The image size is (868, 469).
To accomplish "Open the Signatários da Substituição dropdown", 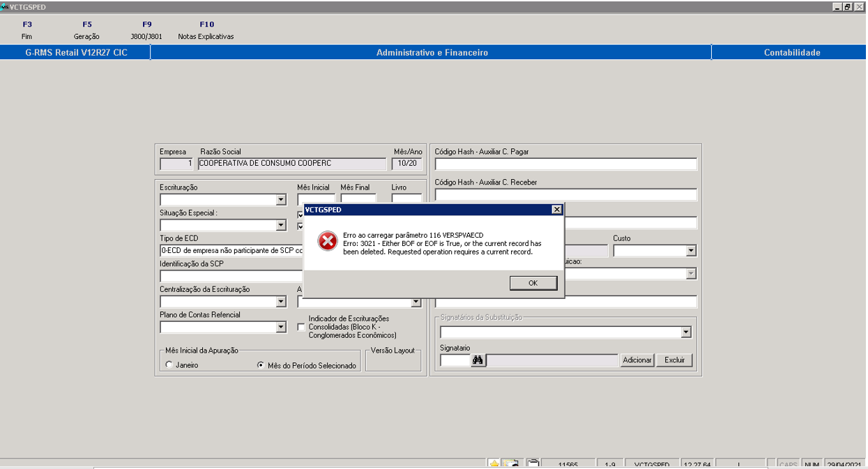I will (x=686, y=332).
